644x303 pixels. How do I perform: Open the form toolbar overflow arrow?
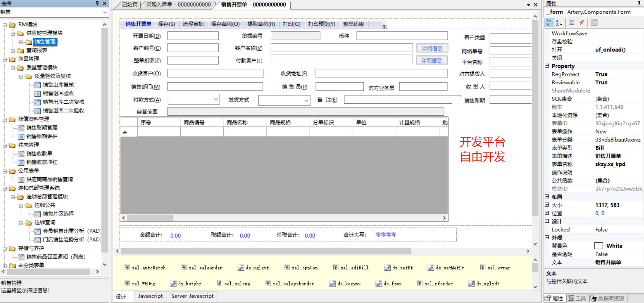click(384, 26)
